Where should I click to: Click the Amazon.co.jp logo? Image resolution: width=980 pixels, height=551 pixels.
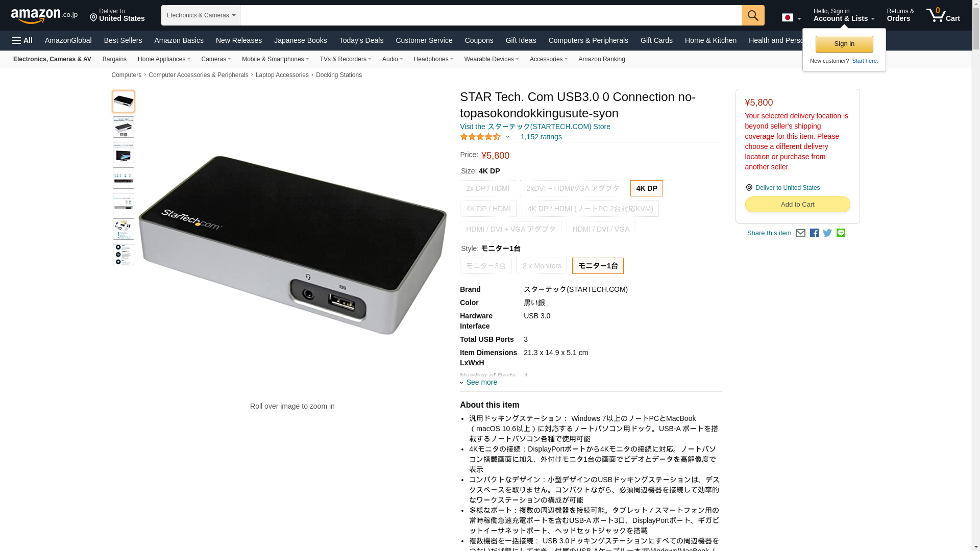44,15
